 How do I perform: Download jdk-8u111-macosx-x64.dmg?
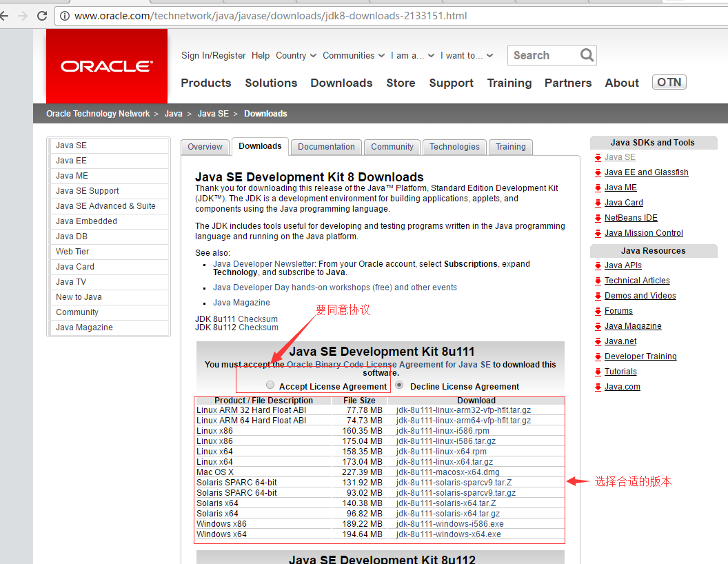(x=447, y=472)
